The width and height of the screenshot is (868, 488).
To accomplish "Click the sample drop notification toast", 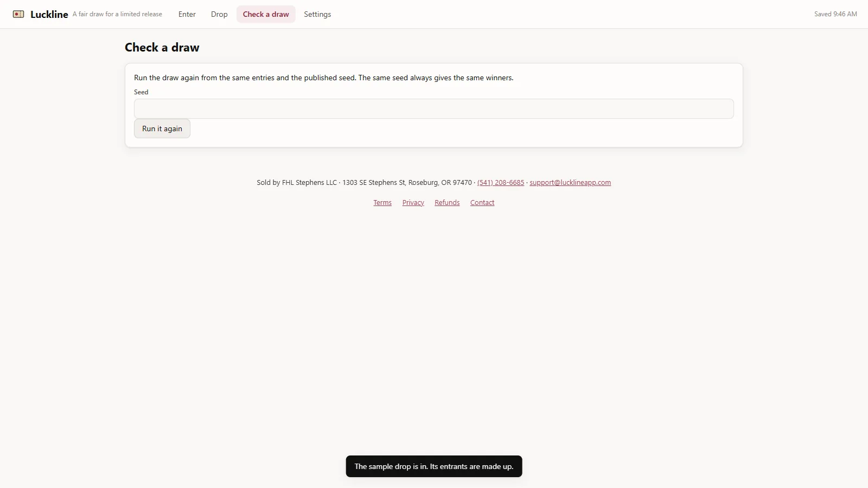I will pos(434,466).
